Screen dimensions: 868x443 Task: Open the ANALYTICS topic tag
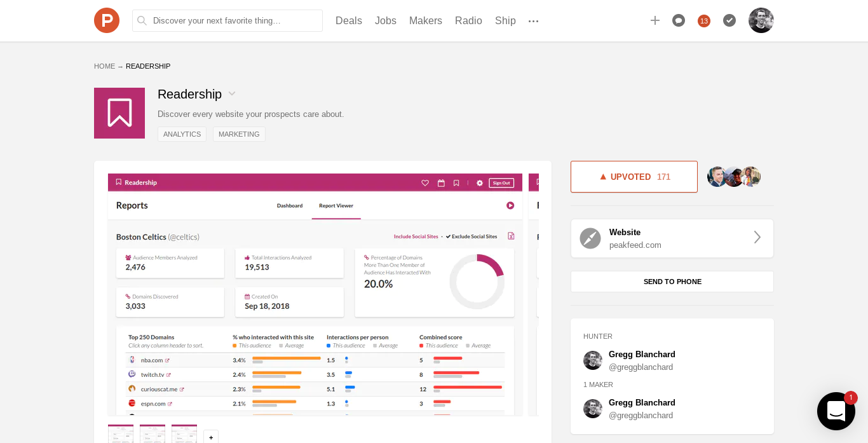pyautogui.click(x=182, y=134)
